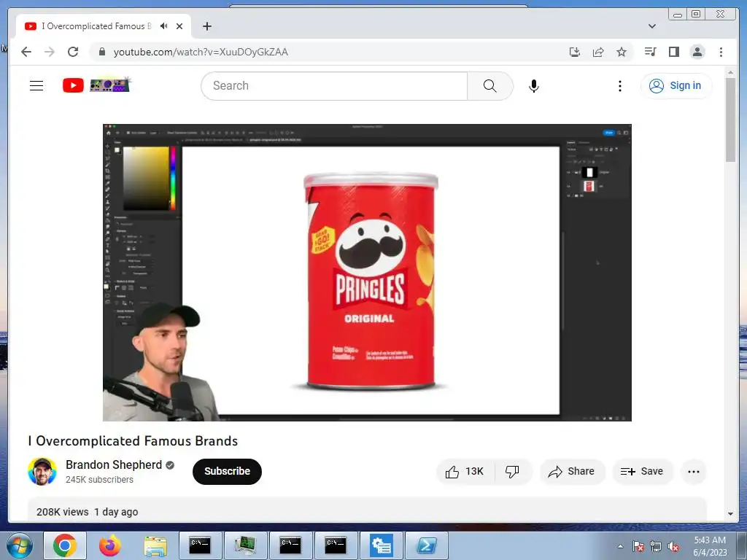The height and width of the screenshot is (560, 747).
Task: Like the video with the 13K thumbs up
Action: (x=465, y=472)
